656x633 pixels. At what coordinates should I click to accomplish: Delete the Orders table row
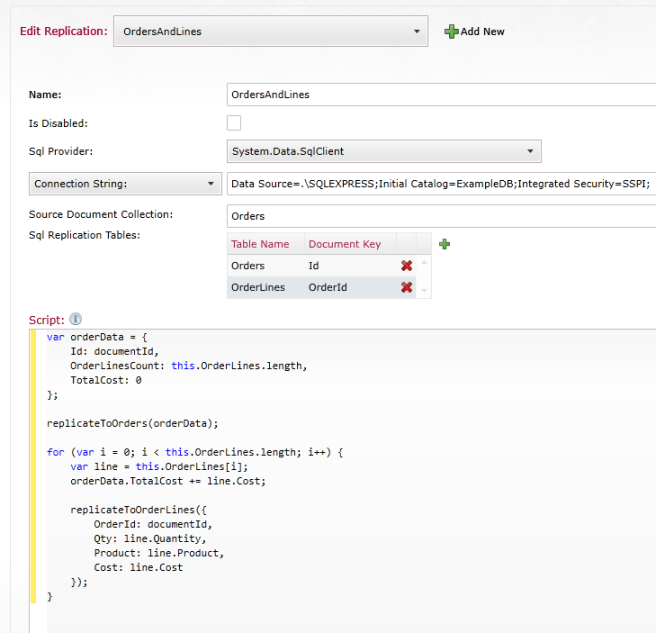click(406, 266)
